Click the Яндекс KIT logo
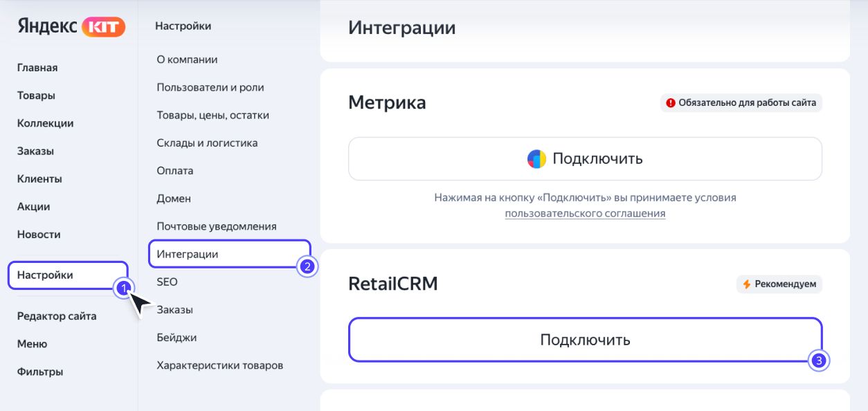This screenshot has height=411, width=868. pyautogui.click(x=71, y=26)
